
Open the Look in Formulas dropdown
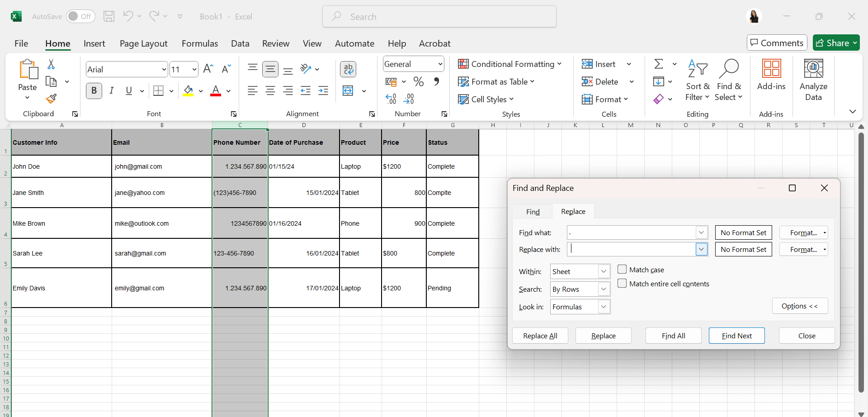point(603,307)
